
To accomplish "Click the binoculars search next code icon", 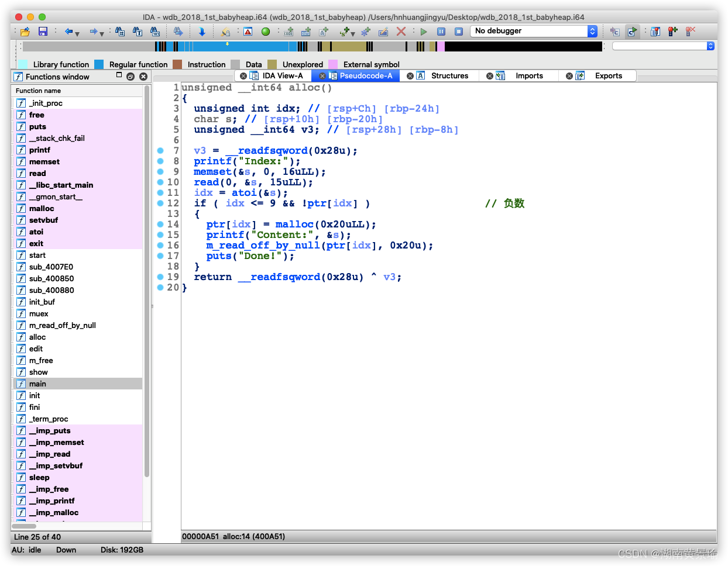I will [x=120, y=32].
